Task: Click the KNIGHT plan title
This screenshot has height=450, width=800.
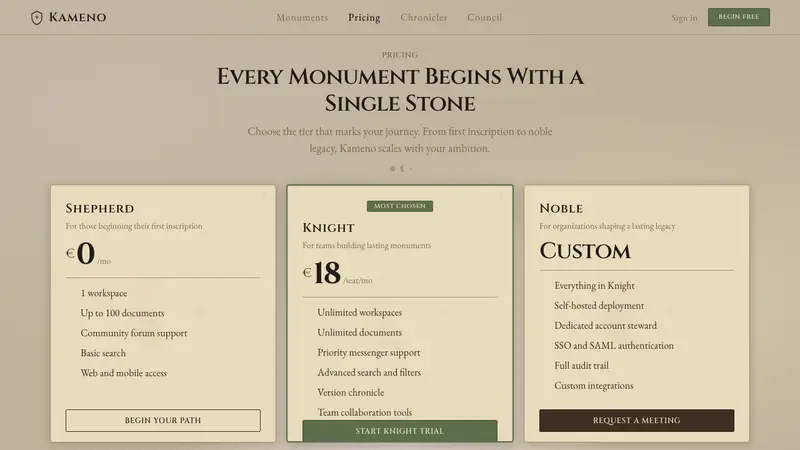Action: 328,228
